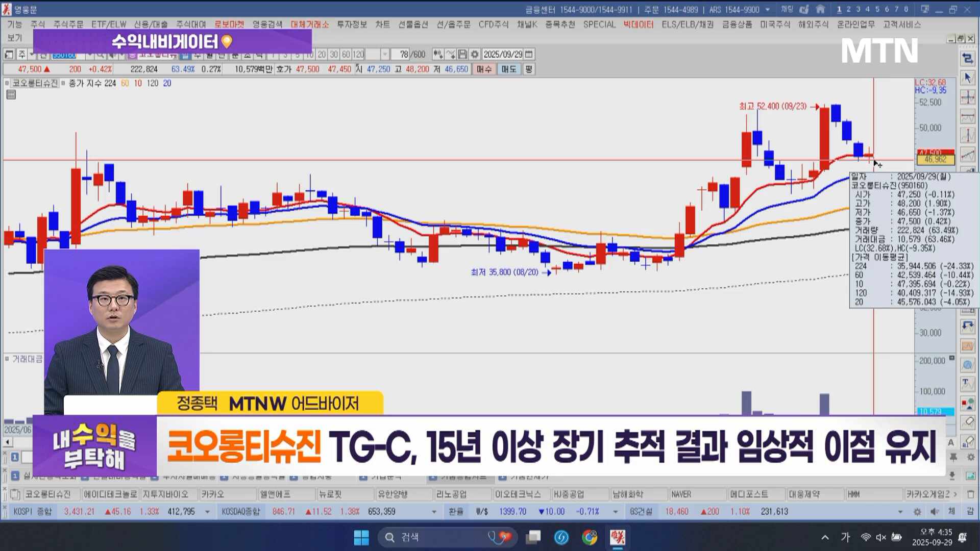Toggle the 종가 지수 moving average checkbox
The height and width of the screenshot is (551, 980).
(x=63, y=83)
